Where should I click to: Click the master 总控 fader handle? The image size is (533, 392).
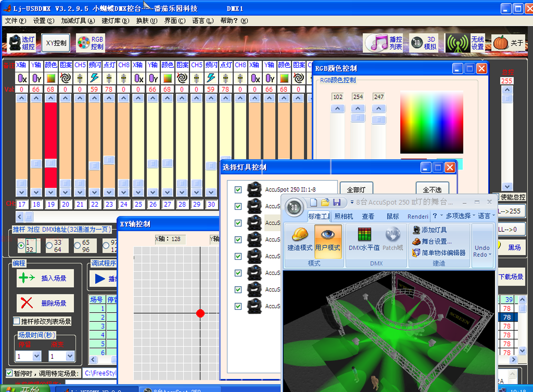507,98
